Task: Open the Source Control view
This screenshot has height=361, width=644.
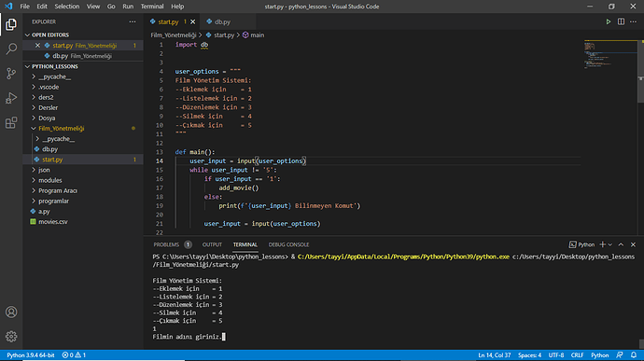Action: (11, 74)
